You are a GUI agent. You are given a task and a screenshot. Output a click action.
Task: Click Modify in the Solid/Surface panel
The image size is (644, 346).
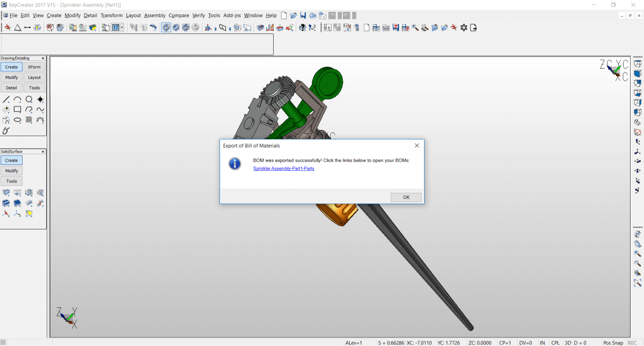tap(11, 171)
